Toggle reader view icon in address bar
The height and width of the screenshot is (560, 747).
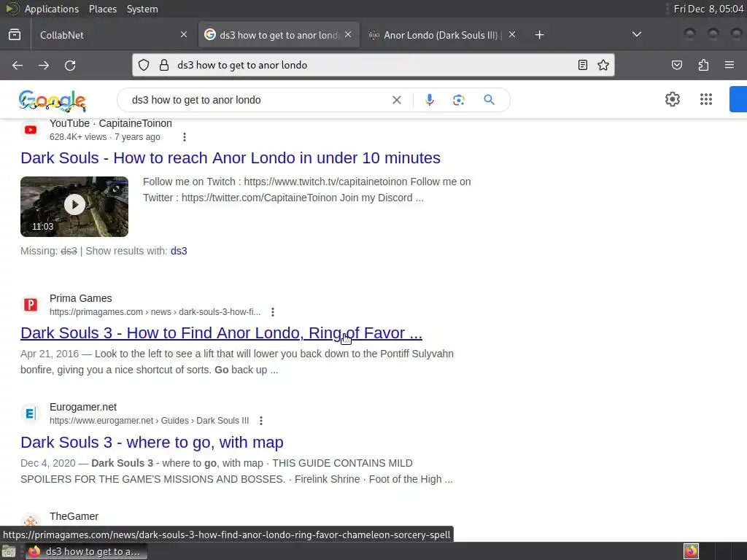click(x=583, y=65)
